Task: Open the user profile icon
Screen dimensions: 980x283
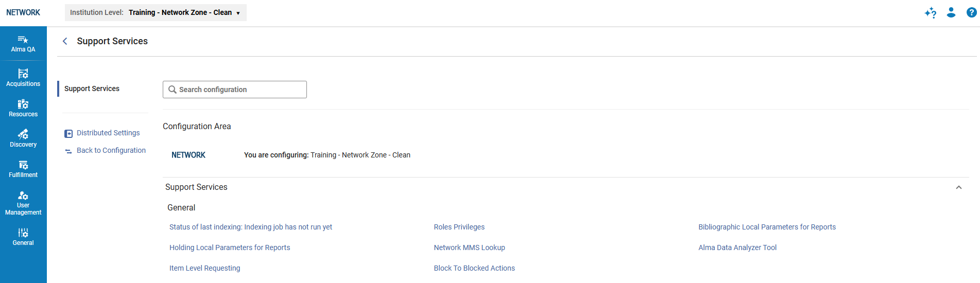Action: (951, 12)
